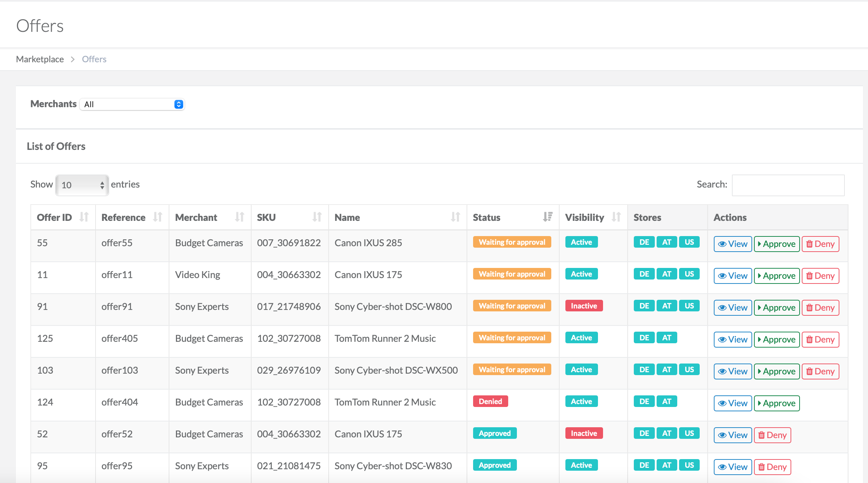Image resolution: width=868 pixels, height=483 pixels.
Task: Select reference offer95 cell
Action: (x=132, y=468)
